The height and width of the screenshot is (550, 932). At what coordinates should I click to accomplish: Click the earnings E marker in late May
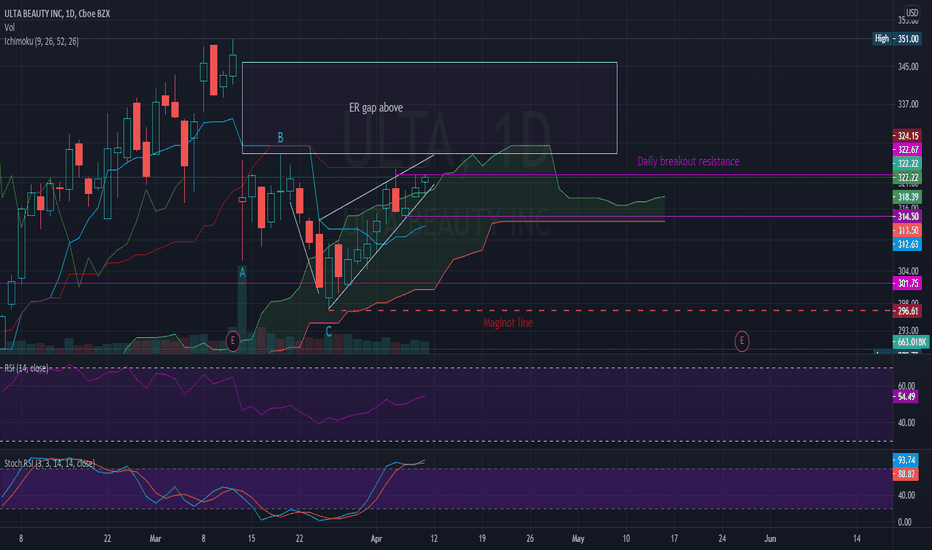click(x=741, y=341)
